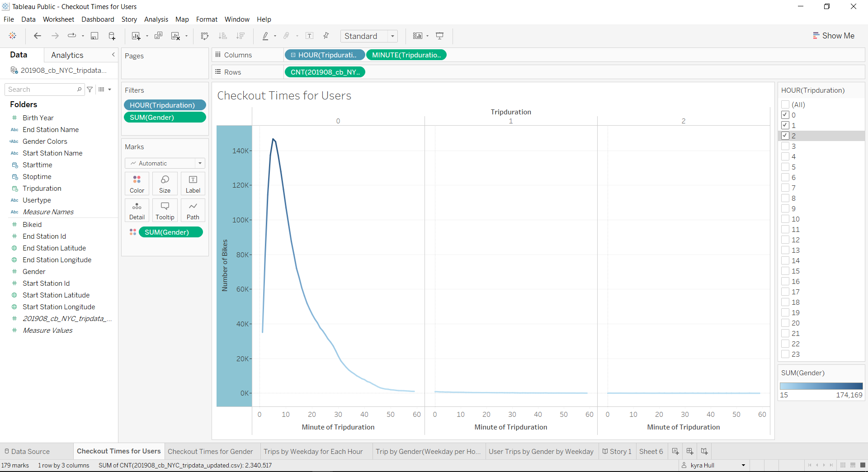Click inside the data pane Search field
Viewport: 868px width, 472px height.
(x=41, y=89)
